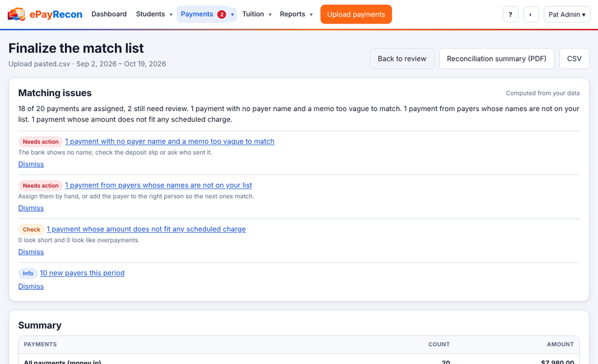Screen dimensions: 598x364
Task: Open amount does not fit scheduled charge link
Action: click(146, 229)
